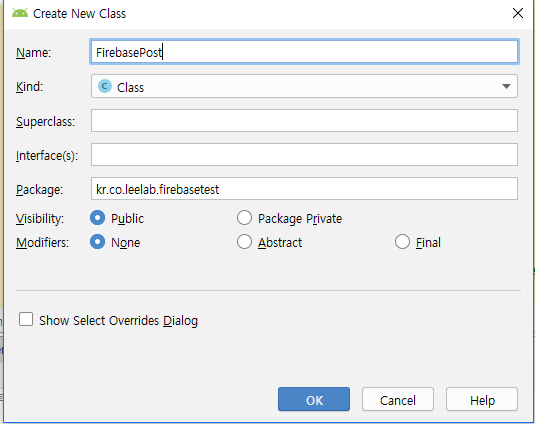The width and height of the screenshot is (535, 424).
Task: Click the Kind: label
Action: [x=30, y=87]
